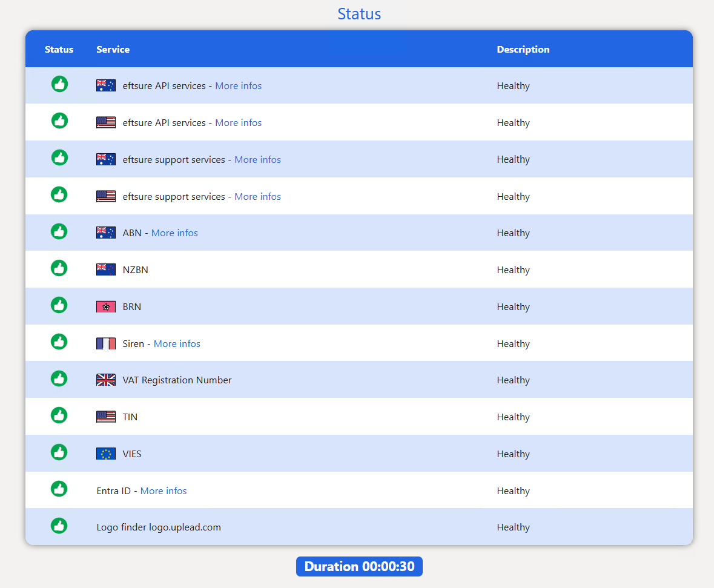Click Entra ID service name text

tap(113, 491)
